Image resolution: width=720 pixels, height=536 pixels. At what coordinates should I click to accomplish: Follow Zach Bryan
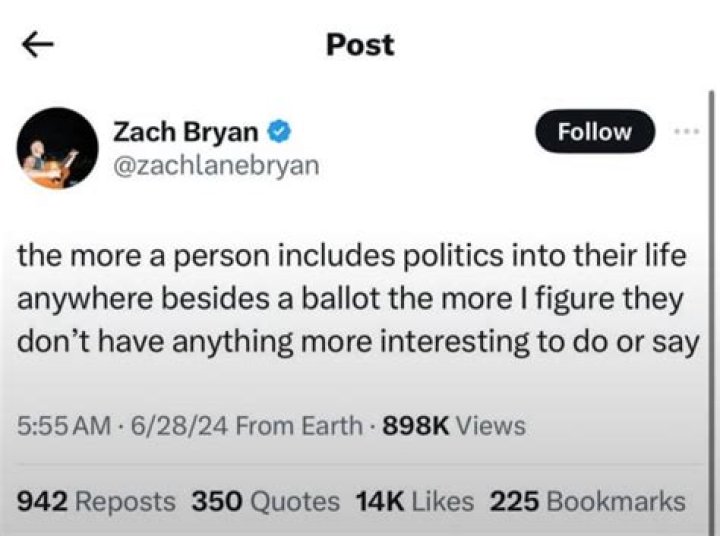[594, 132]
